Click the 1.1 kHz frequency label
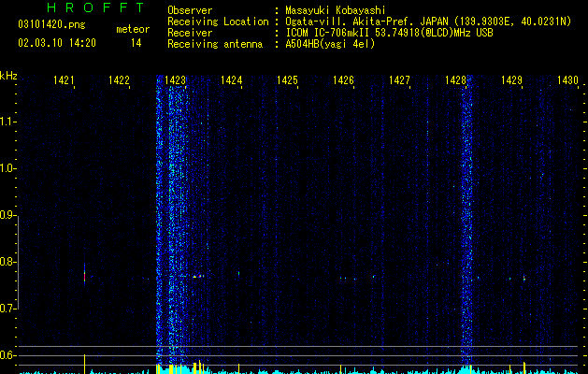This screenshot has width=588, height=374. point(7,122)
